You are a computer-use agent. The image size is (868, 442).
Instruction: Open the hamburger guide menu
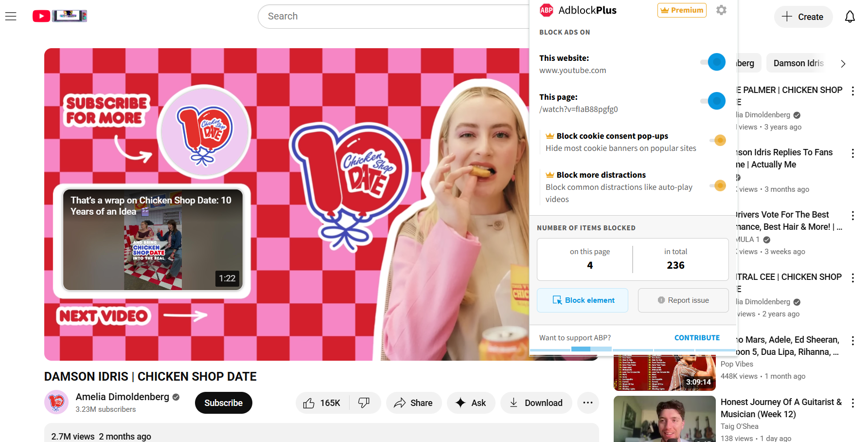[11, 17]
